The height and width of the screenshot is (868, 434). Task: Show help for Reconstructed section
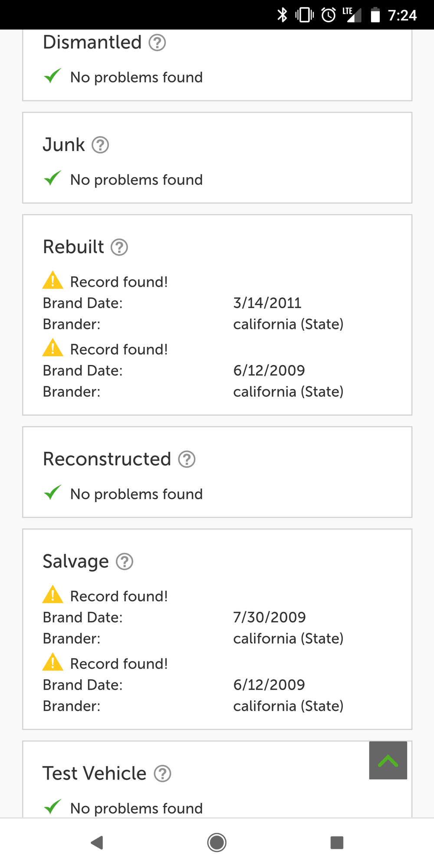point(187,459)
